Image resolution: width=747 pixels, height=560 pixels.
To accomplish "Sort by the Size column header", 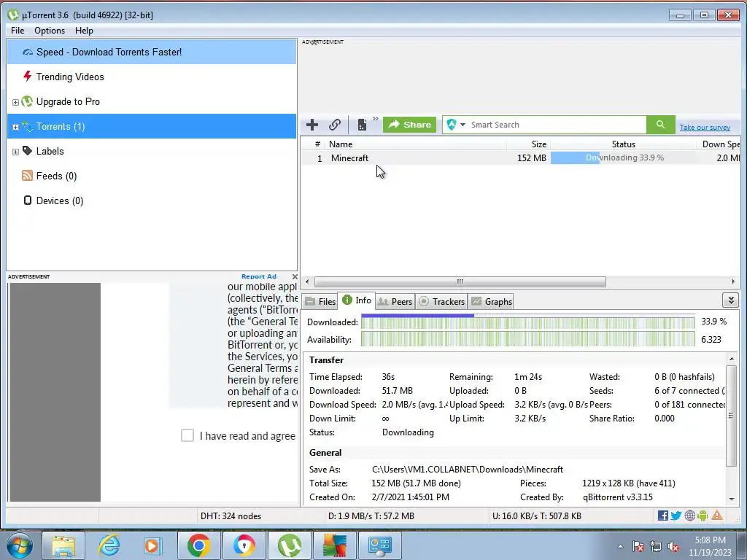I will point(529,144).
